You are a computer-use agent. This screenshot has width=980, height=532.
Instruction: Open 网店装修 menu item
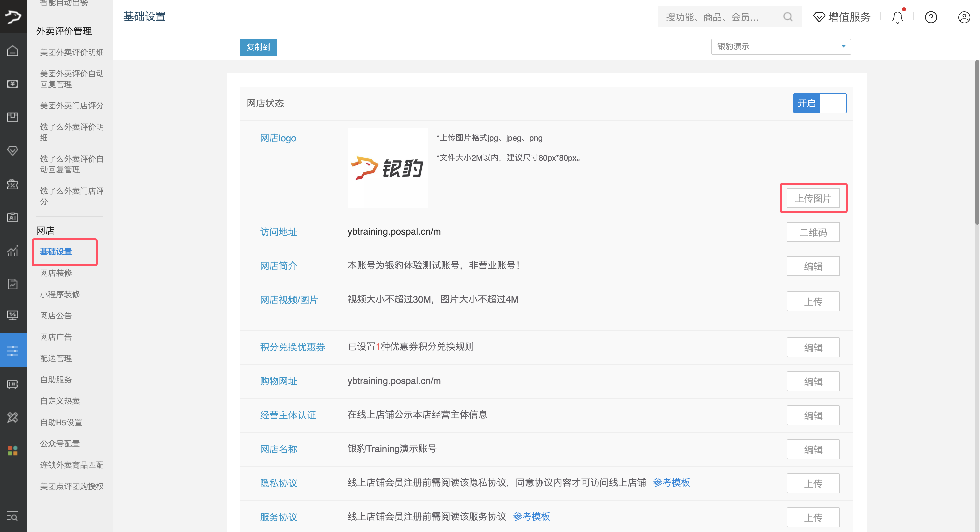pyautogui.click(x=56, y=273)
